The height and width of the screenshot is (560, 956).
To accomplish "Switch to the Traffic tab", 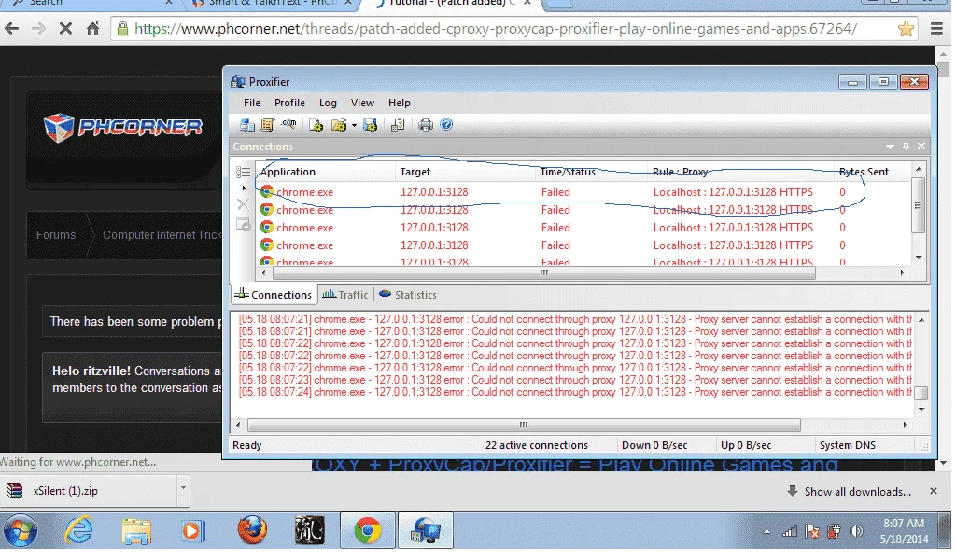I will 345,296.
